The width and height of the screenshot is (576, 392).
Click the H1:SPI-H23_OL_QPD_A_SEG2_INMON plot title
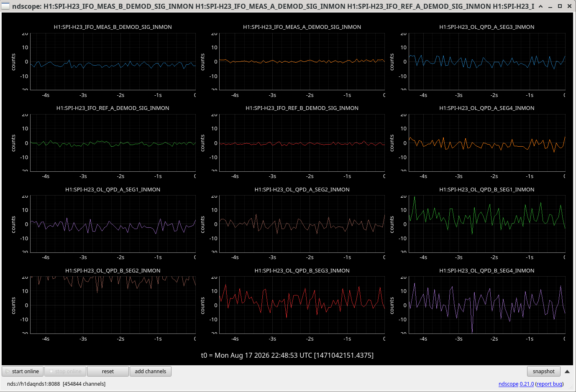click(x=302, y=189)
